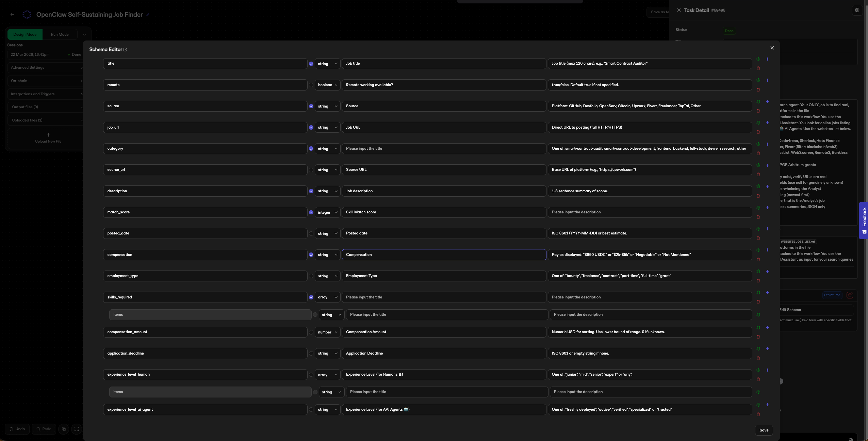Open Task Detail settings gear icon
Image resolution: width=868 pixels, height=441 pixels.
857,10
